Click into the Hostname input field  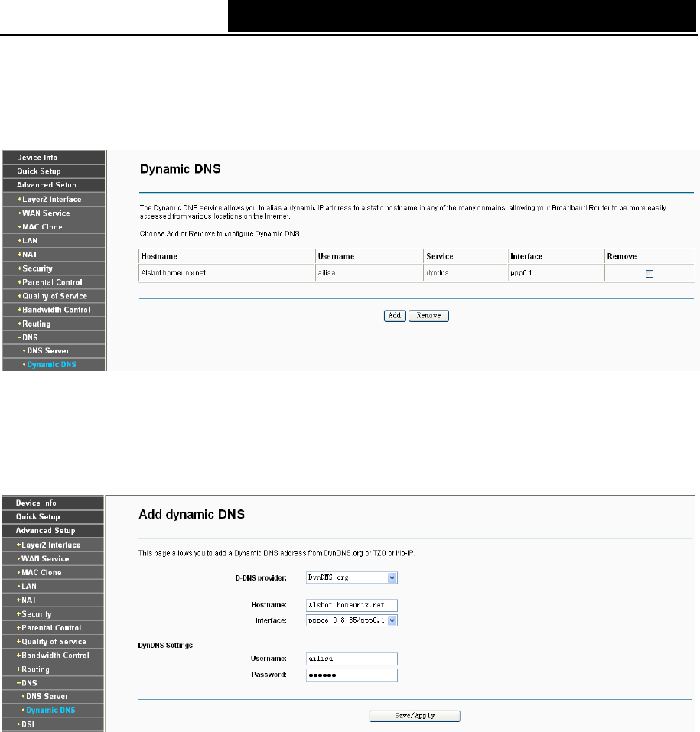click(x=352, y=605)
